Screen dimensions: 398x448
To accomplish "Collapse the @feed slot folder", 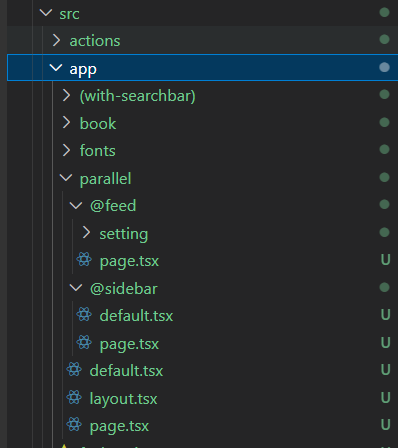I will (76, 205).
